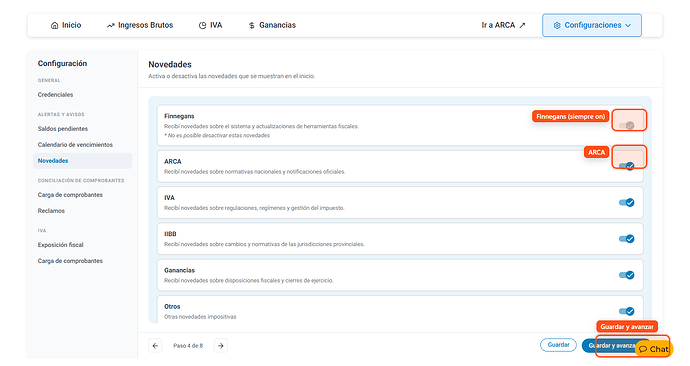The image size is (690, 366).
Task: Expand the Configuraciones dropdown chevron
Action: [628, 26]
